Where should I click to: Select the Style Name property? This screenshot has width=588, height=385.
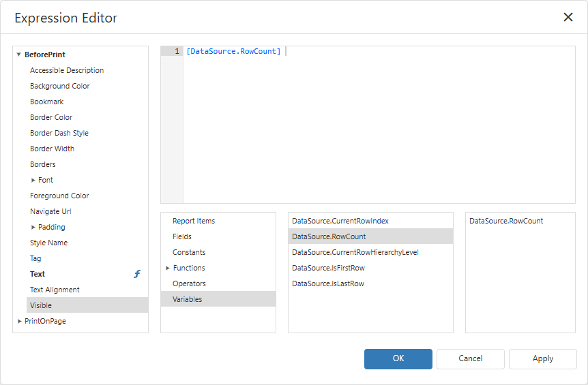point(48,243)
